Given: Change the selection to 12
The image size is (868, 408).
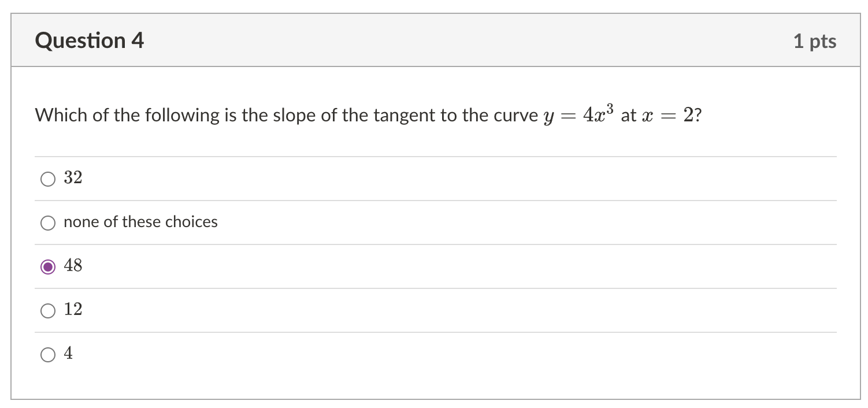Looking at the screenshot, I should (x=48, y=310).
